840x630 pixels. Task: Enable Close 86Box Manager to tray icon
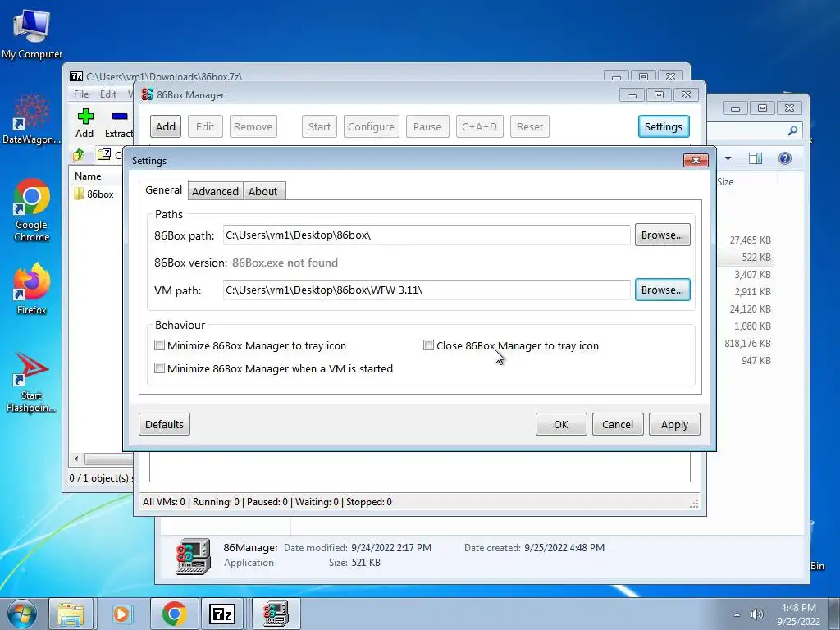coord(428,345)
